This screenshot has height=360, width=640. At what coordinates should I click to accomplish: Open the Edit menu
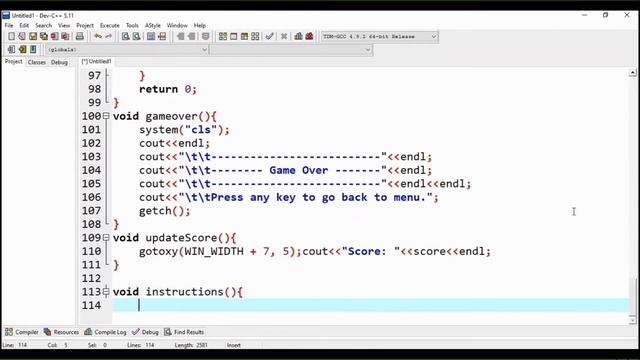click(x=24, y=25)
